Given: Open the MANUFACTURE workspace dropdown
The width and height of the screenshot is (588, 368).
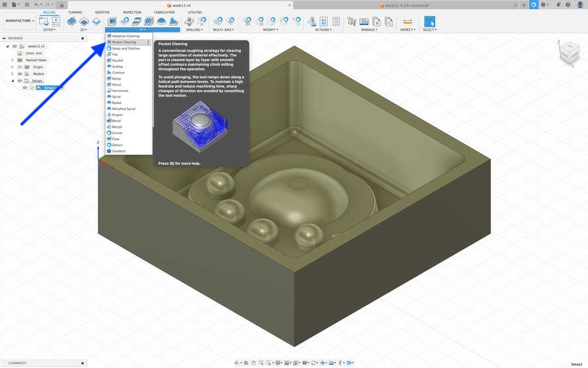Looking at the screenshot, I should tap(19, 21).
